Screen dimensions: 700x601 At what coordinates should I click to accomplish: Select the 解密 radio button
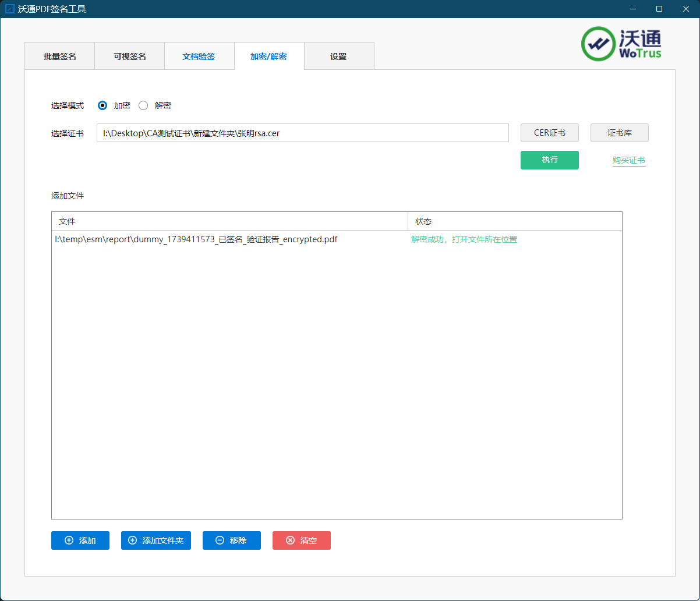pos(143,105)
